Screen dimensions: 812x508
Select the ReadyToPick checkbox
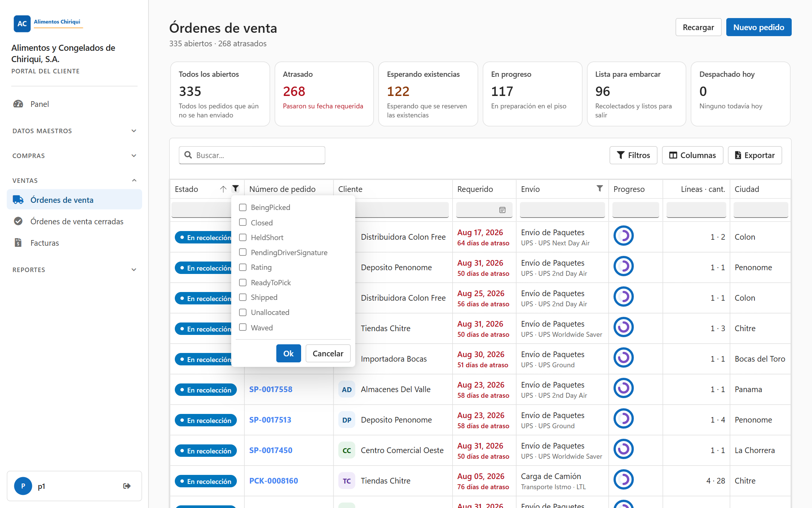pos(243,282)
